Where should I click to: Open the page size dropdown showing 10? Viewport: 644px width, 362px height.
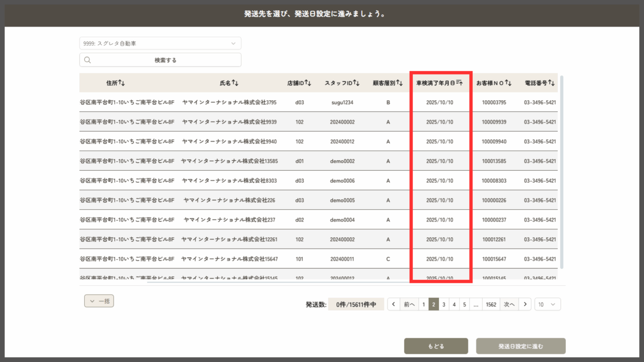(547, 304)
